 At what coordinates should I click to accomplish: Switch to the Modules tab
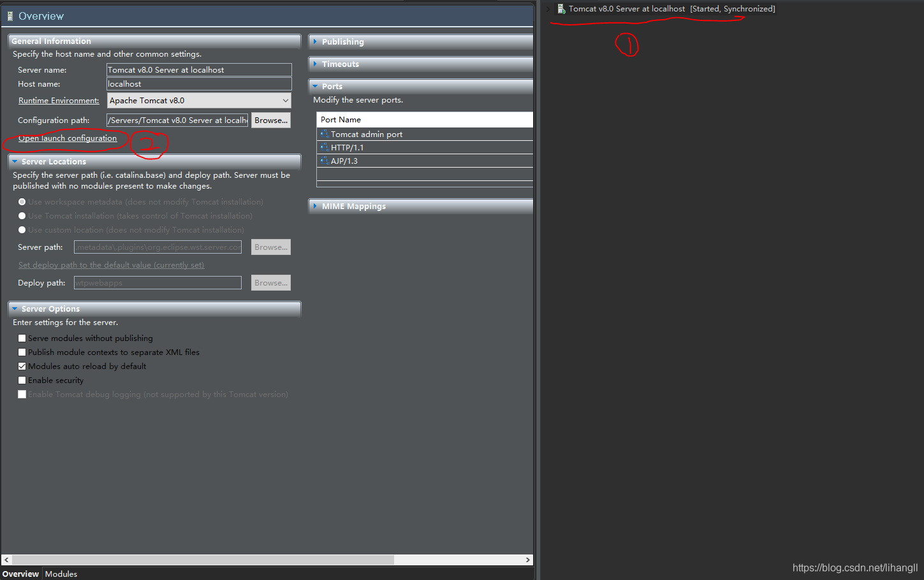pyautogui.click(x=61, y=574)
